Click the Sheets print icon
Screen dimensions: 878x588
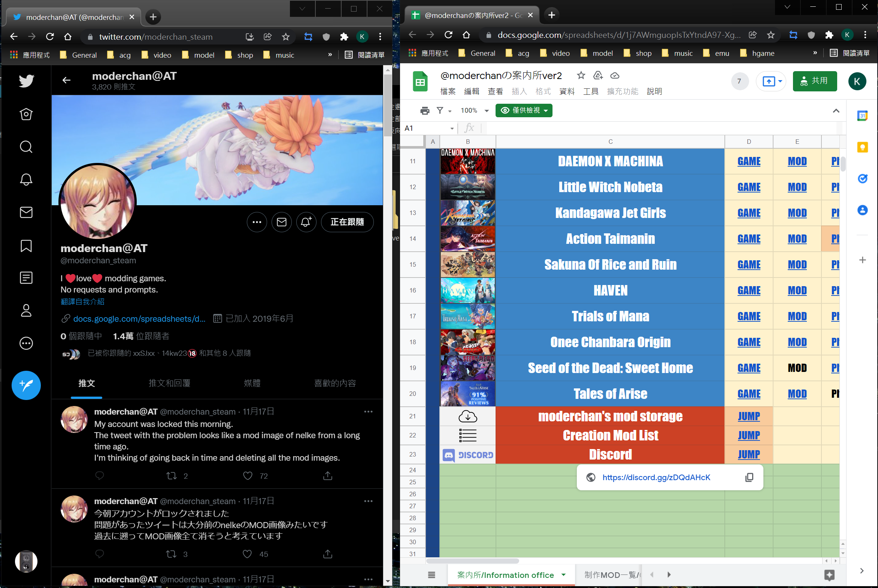[x=424, y=110]
